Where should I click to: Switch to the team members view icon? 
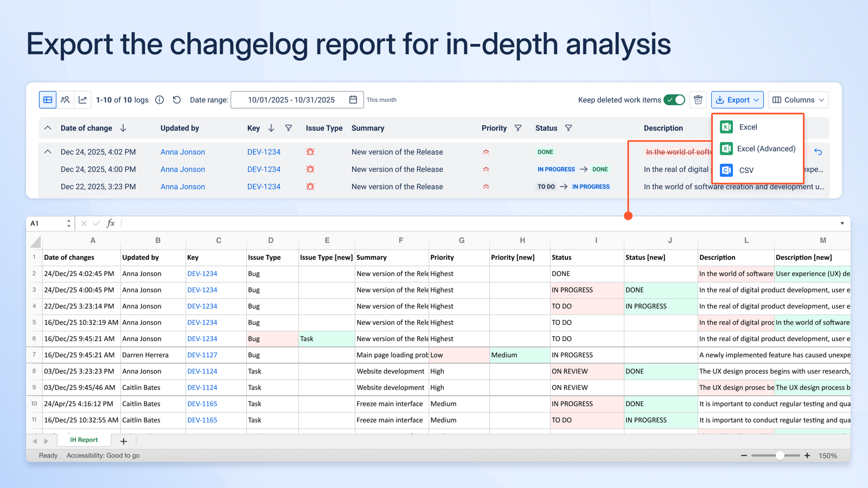coord(65,100)
